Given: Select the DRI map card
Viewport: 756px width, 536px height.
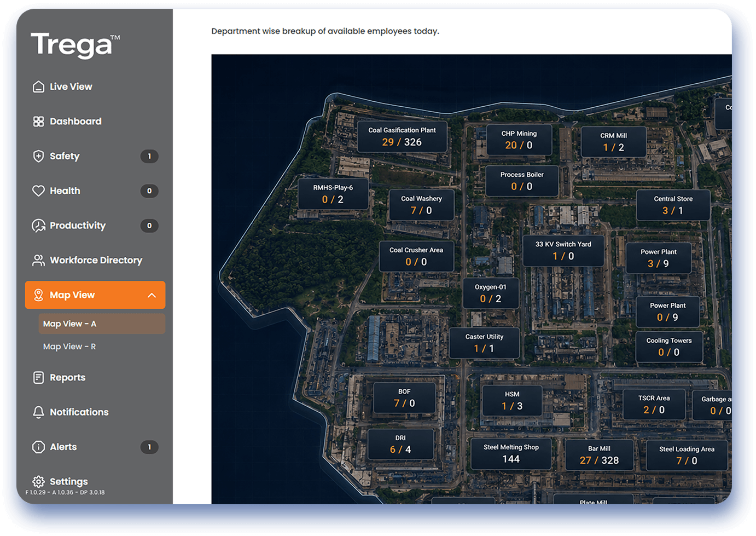Looking at the screenshot, I should click(400, 444).
